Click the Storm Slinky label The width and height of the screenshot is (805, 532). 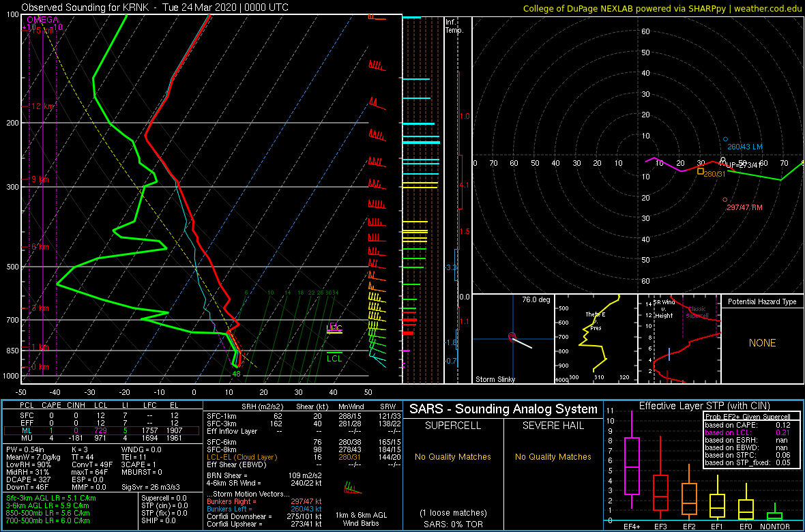(495, 379)
